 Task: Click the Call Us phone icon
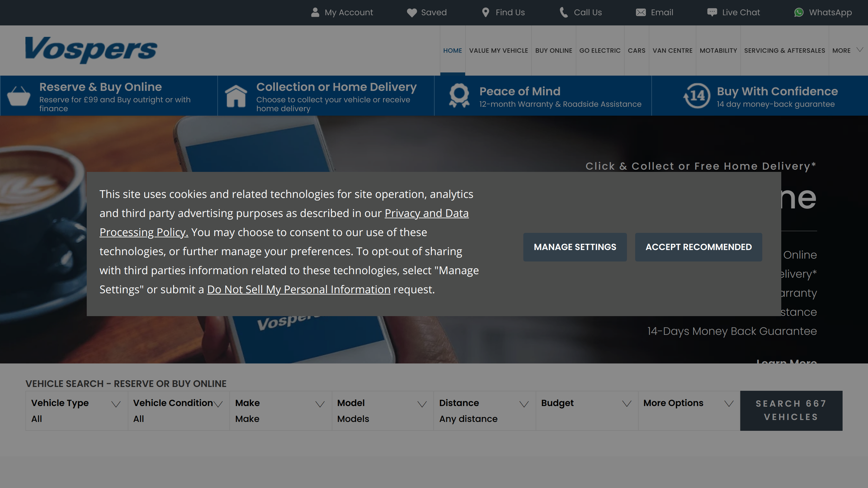click(x=564, y=12)
